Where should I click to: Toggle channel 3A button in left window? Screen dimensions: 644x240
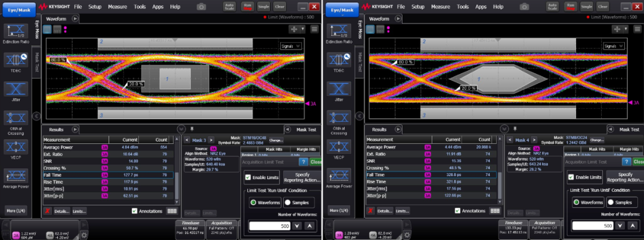click(16, 235)
